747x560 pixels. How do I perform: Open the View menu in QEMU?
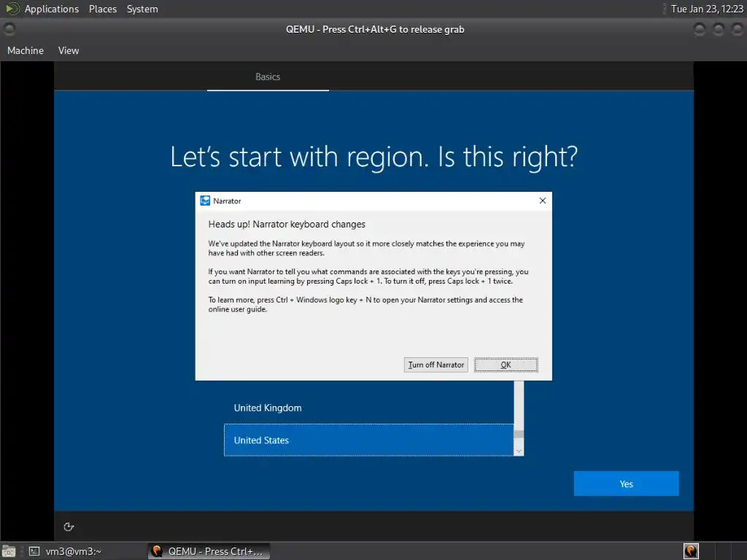point(69,50)
